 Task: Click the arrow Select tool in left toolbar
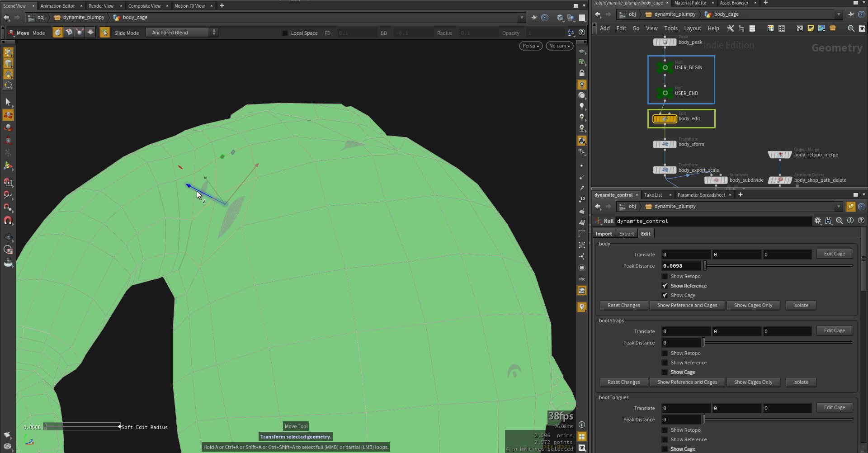coord(8,102)
